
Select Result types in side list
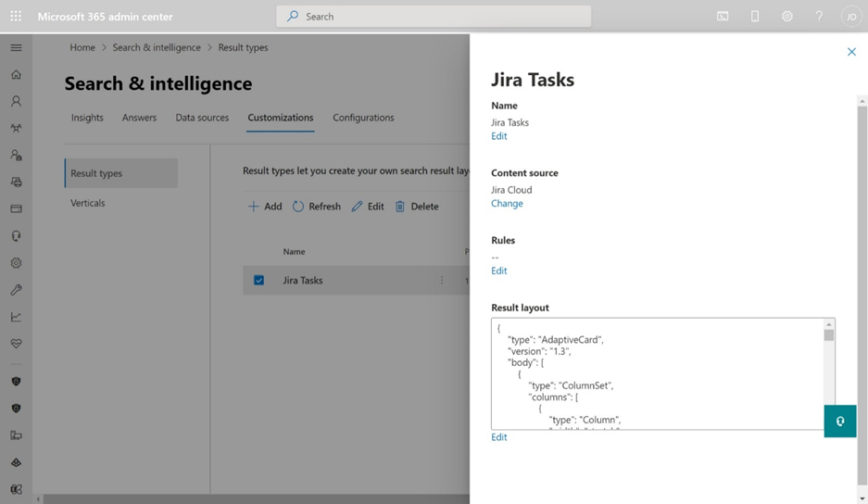click(x=121, y=173)
